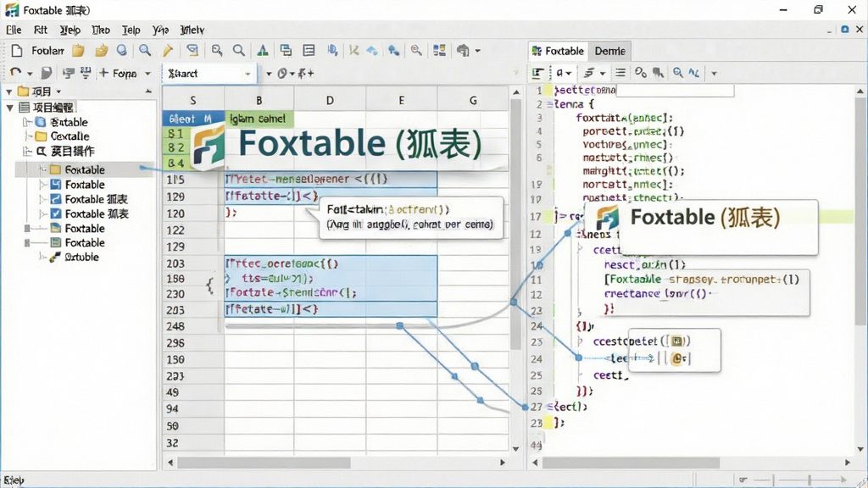The image size is (868, 488).
Task: Open the dropdown arrow beside the undo icon
Action: click(30, 74)
